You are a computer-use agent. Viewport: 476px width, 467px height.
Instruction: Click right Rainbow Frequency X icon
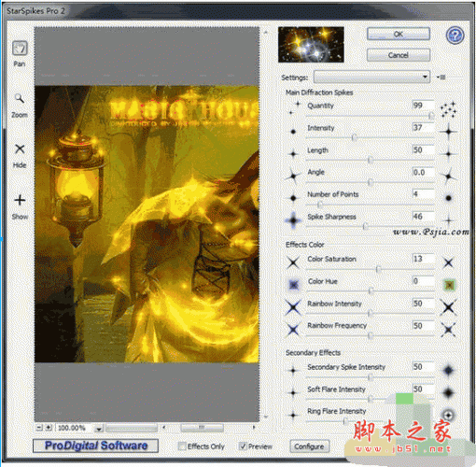point(448,330)
